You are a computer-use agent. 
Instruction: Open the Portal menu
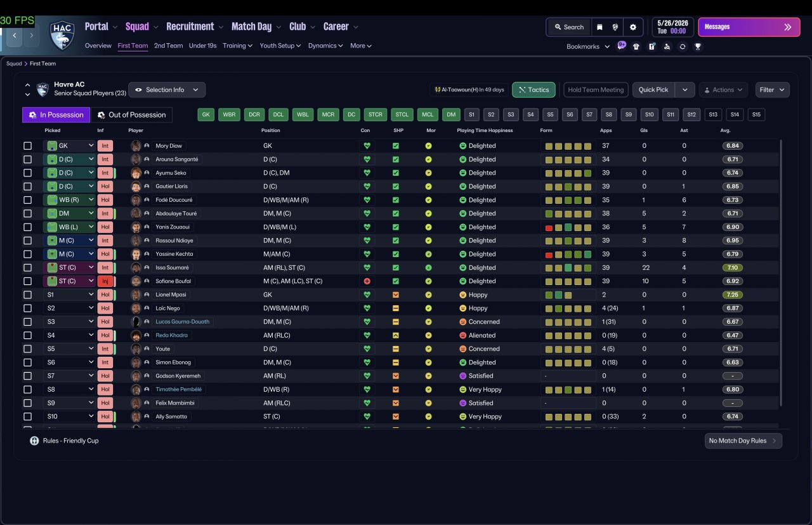(x=101, y=27)
